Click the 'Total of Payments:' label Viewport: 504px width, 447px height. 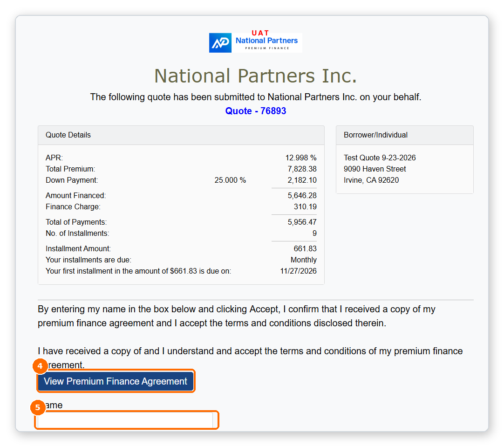coord(76,222)
